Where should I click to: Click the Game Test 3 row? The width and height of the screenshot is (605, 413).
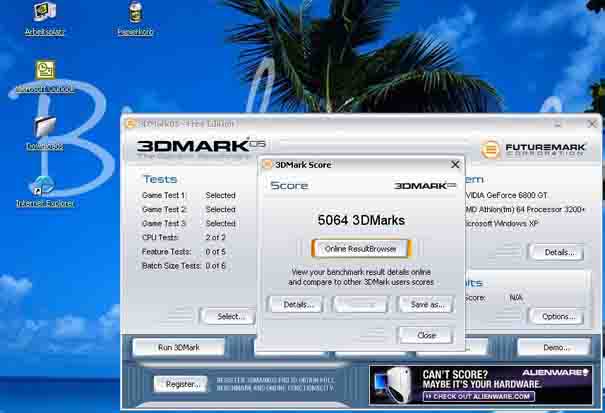[x=189, y=223]
